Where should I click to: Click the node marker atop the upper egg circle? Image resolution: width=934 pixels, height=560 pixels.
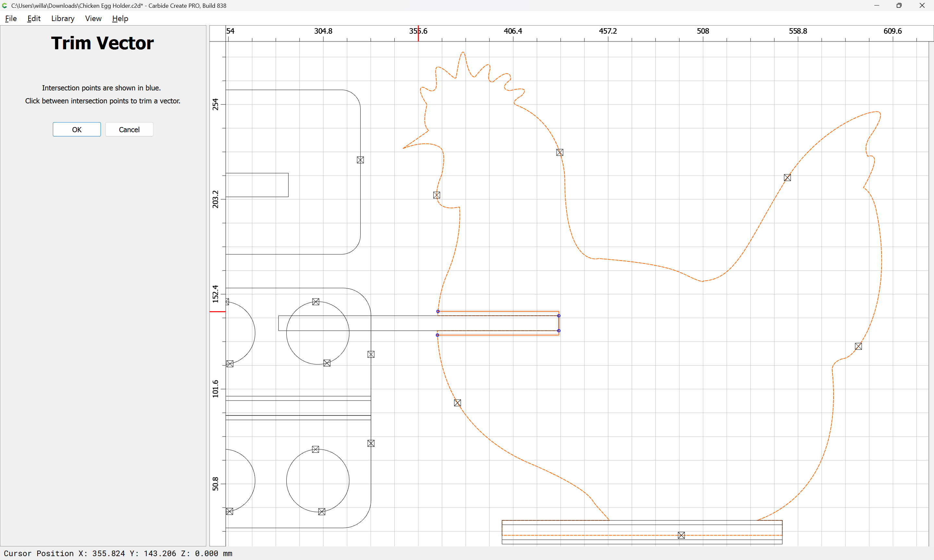[x=316, y=301]
